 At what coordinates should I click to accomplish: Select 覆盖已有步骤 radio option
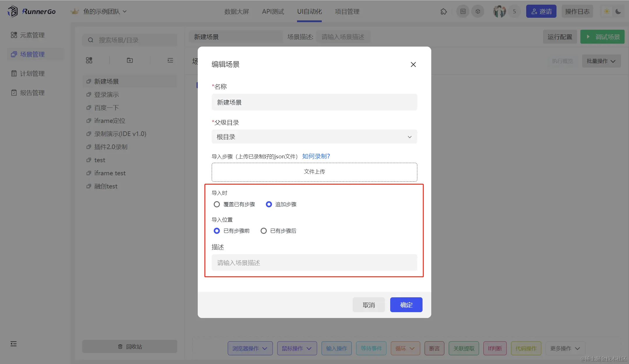(217, 204)
